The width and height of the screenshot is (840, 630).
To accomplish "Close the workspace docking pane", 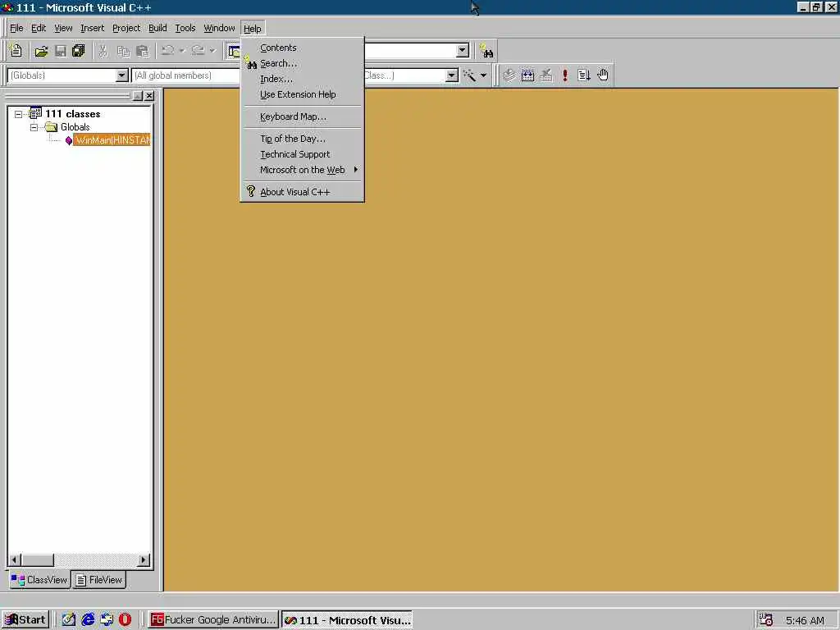I will [149, 96].
